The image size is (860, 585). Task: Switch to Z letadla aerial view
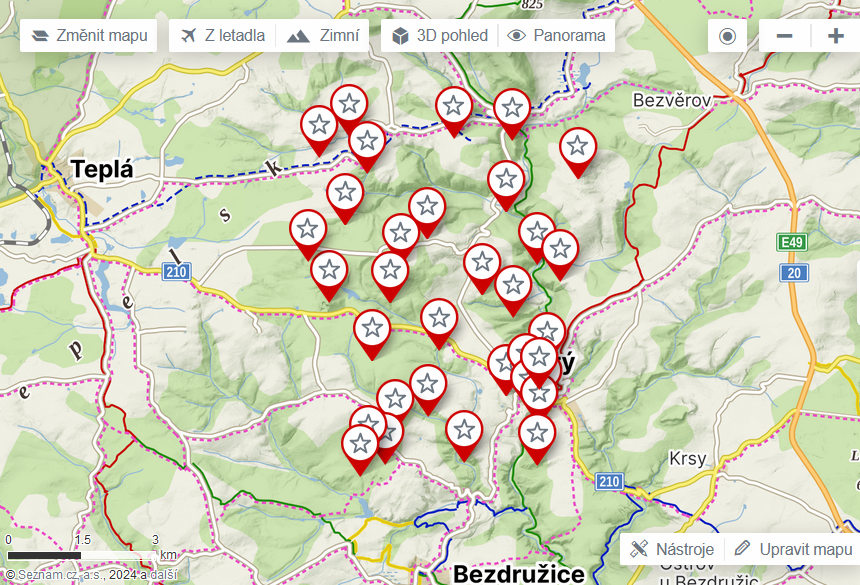222,36
